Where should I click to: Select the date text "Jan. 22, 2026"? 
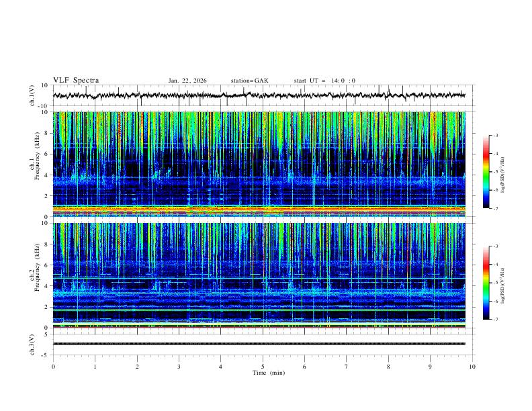(x=187, y=81)
